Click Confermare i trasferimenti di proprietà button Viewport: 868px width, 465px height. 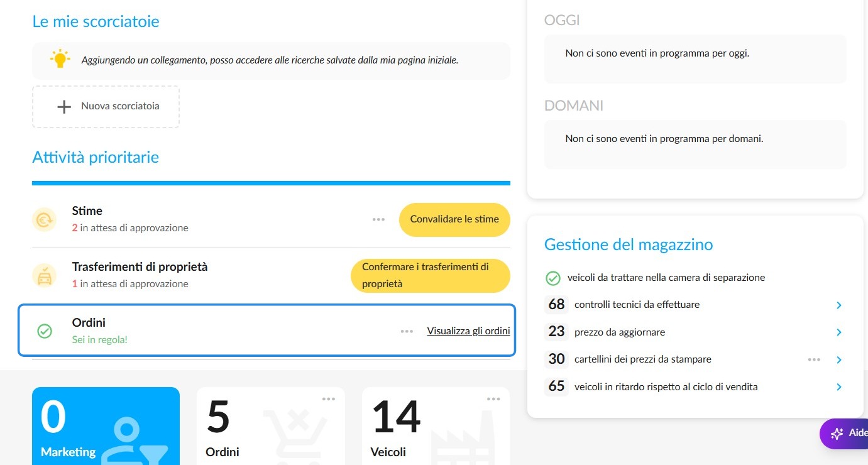(x=431, y=275)
